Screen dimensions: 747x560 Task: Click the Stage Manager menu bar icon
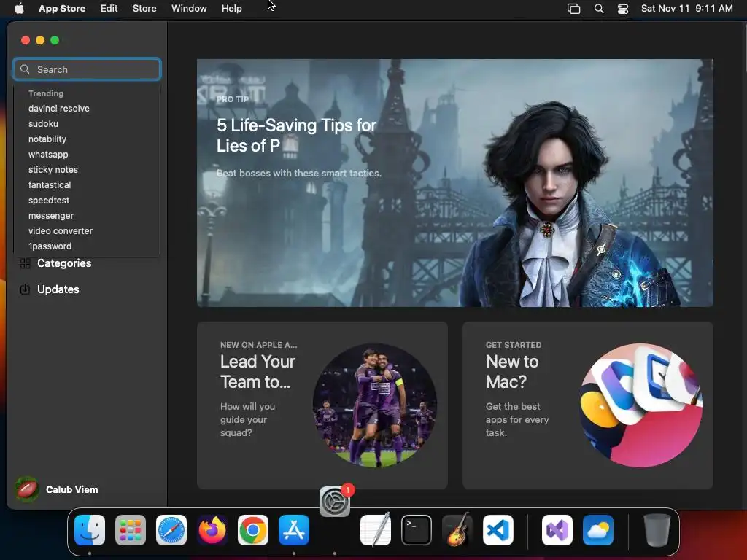pyautogui.click(x=573, y=9)
